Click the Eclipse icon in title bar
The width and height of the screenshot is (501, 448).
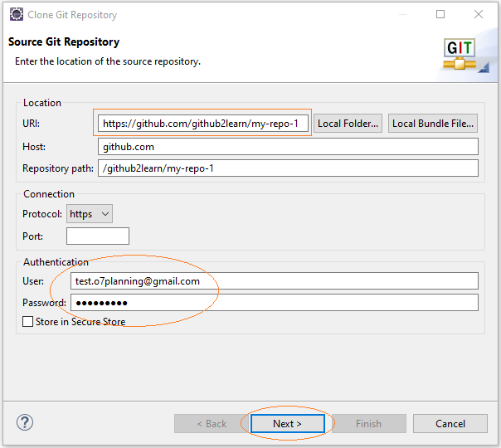click(x=17, y=14)
